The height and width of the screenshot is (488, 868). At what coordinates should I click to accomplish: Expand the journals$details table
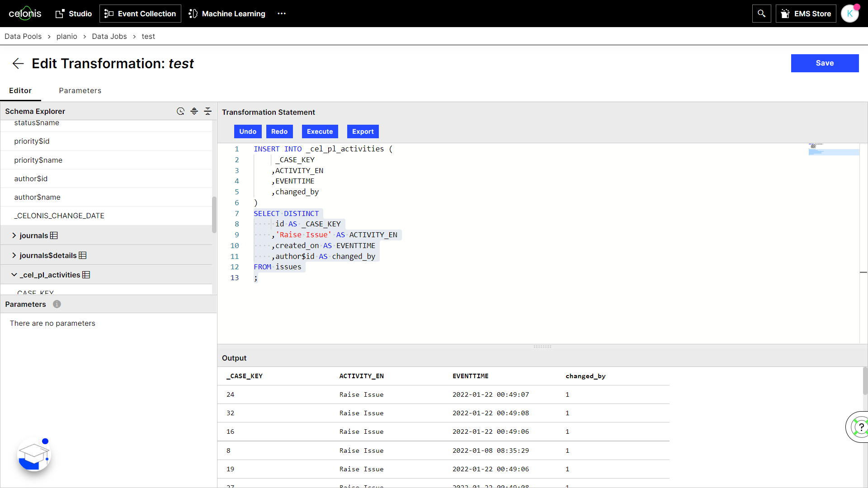(14, 255)
